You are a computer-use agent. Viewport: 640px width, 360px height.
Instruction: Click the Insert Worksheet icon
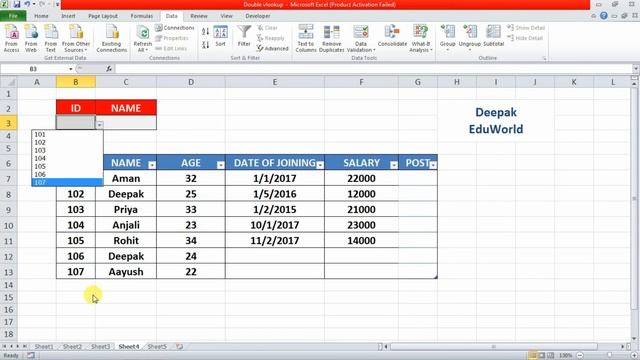point(179,347)
